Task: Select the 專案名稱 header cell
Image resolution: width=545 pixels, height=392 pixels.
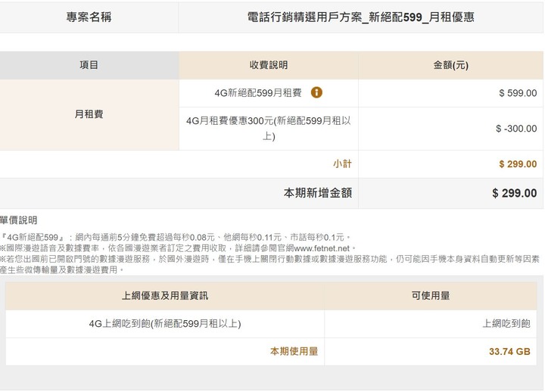Action: (x=89, y=17)
